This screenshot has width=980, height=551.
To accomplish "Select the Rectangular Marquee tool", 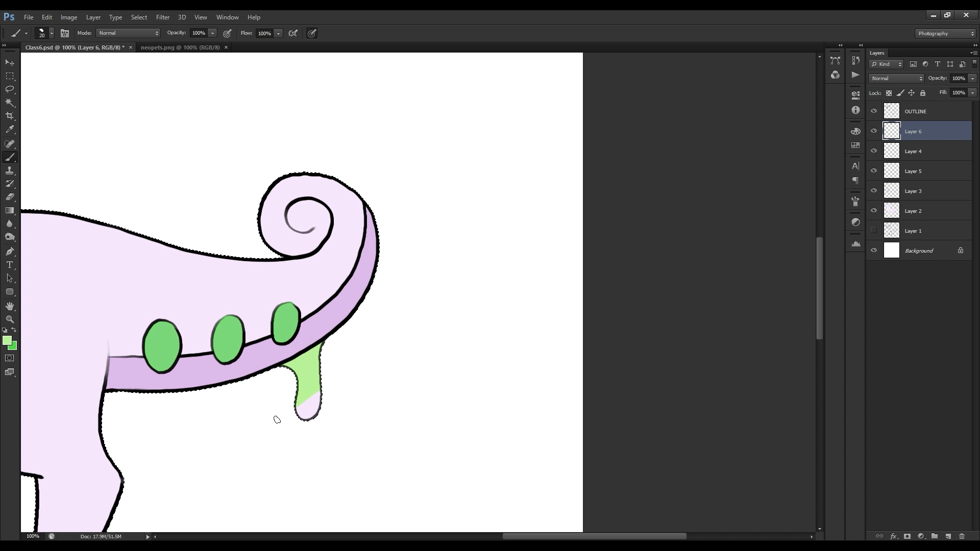I will click(x=10, y=76).
